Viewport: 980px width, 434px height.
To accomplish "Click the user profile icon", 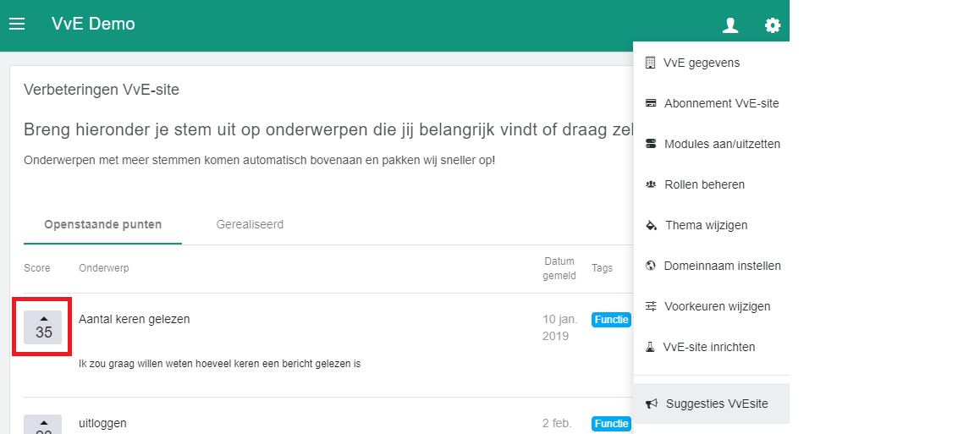I will click(x=730, y=25).
